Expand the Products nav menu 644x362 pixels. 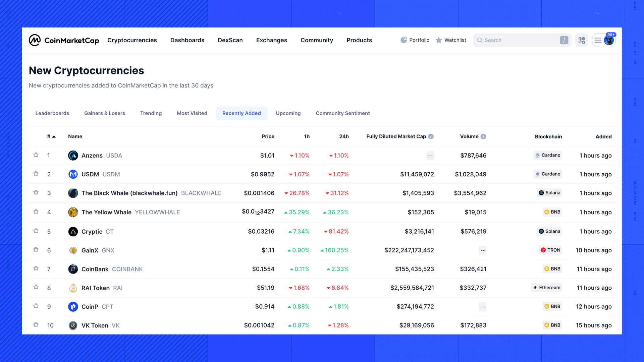click(x=359, y=40)
